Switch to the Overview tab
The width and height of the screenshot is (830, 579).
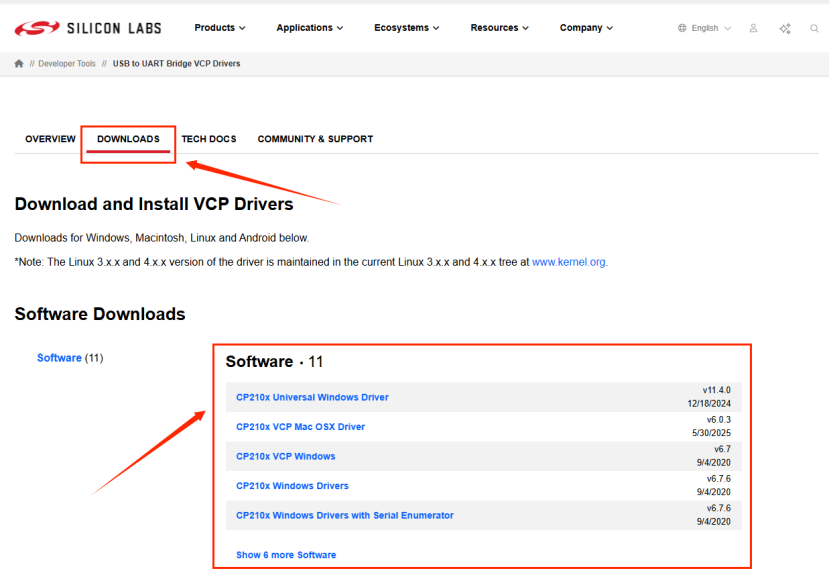pos(50,139)
